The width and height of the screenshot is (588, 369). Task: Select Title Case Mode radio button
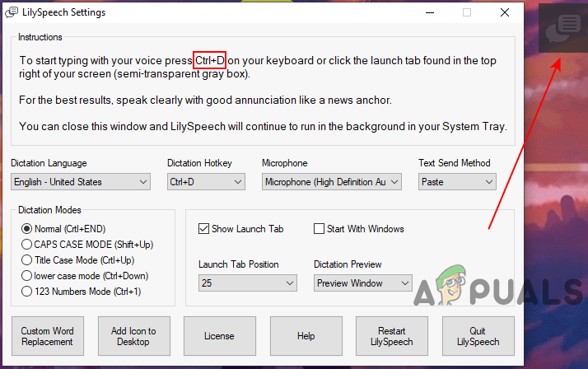pyautogui.click(x=26, y=260)
